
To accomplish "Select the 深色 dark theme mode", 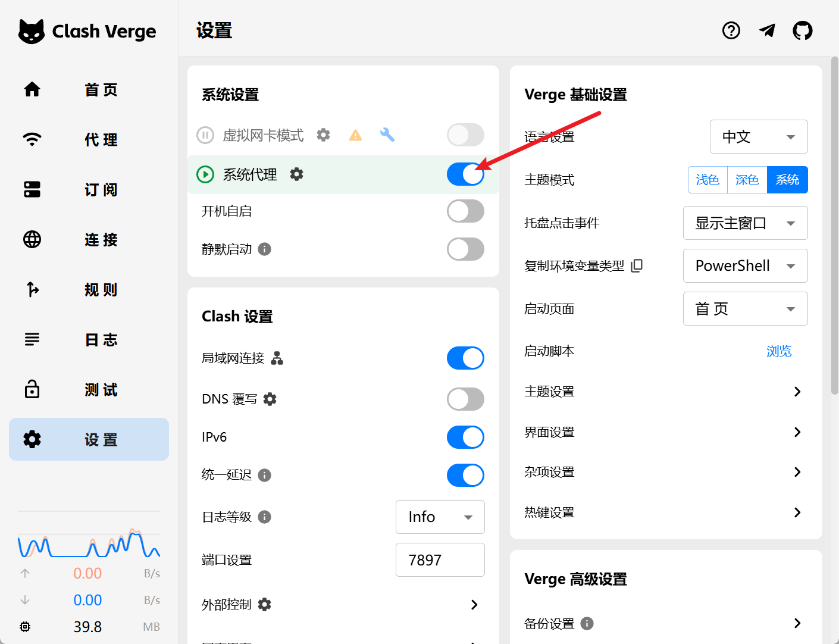I will 747,180.
